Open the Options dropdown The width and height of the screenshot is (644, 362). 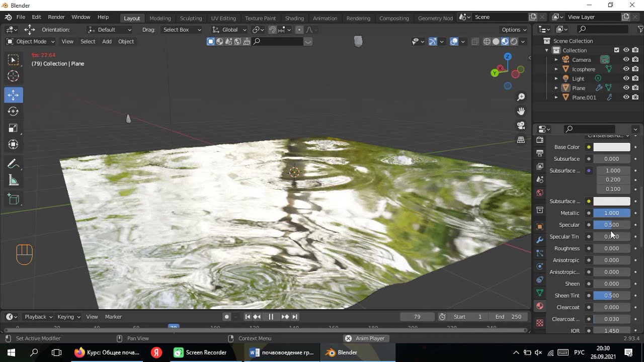click(x=514, y=30)
